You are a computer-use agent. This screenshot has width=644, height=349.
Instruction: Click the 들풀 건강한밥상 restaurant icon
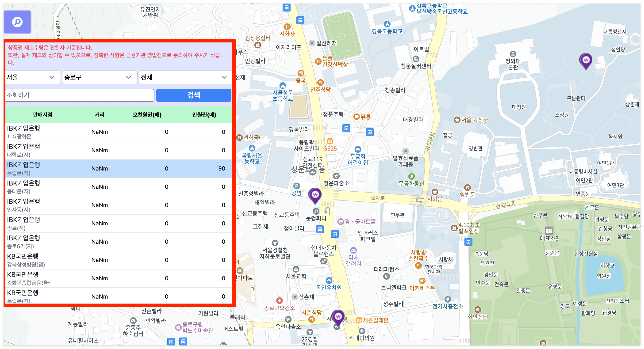318,61
